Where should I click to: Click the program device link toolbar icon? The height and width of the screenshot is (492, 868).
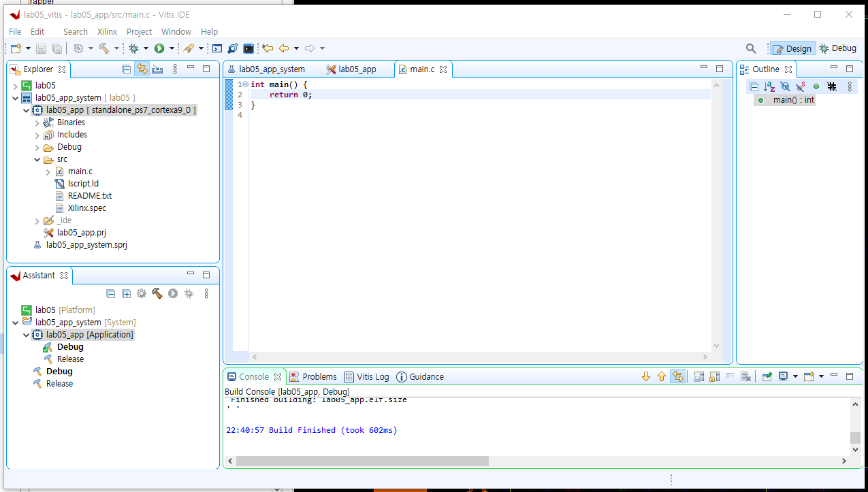(x=233, y=48)
